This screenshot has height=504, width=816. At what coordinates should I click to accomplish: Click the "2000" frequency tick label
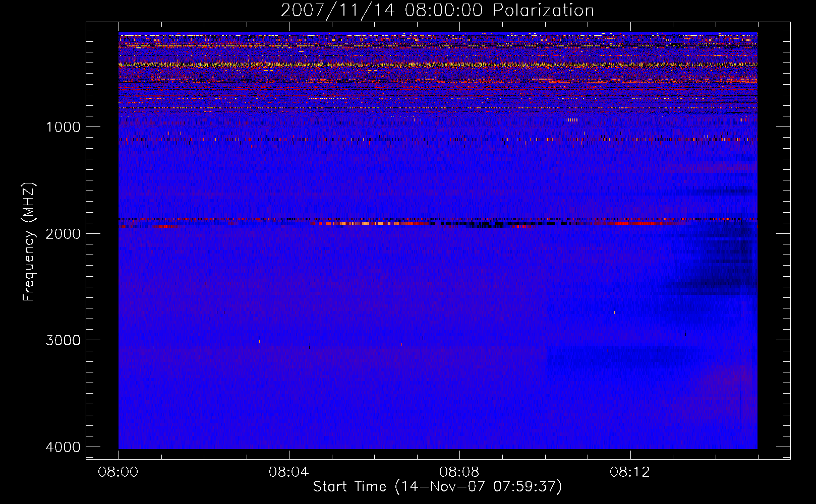63,234
